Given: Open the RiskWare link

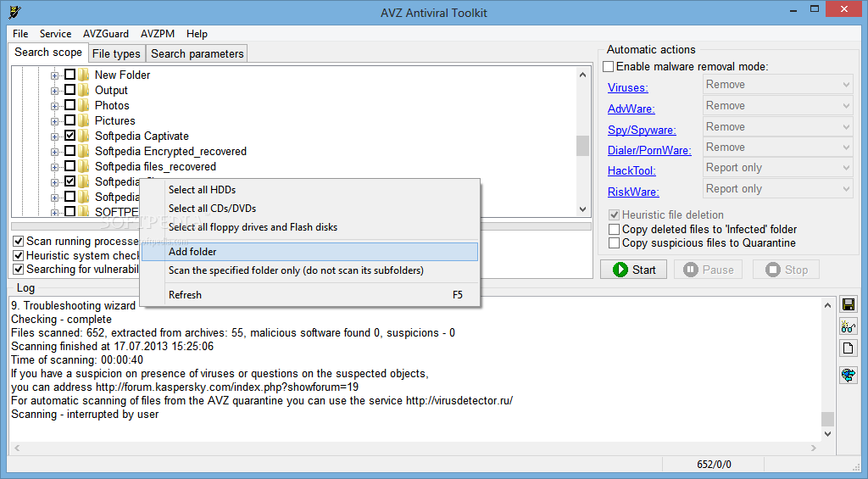Looking at the screenshot, I should [x=633, y=192].
